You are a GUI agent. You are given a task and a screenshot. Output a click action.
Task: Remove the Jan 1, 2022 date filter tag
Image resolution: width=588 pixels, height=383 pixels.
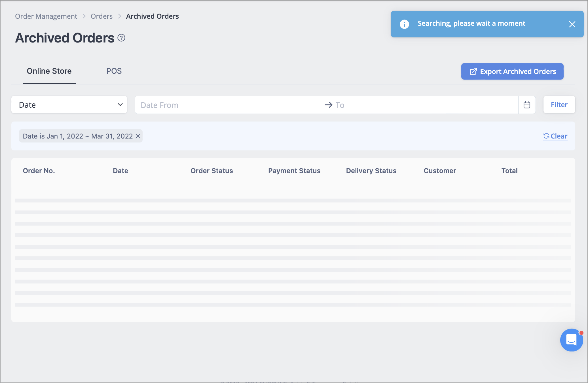click(138, 136)
